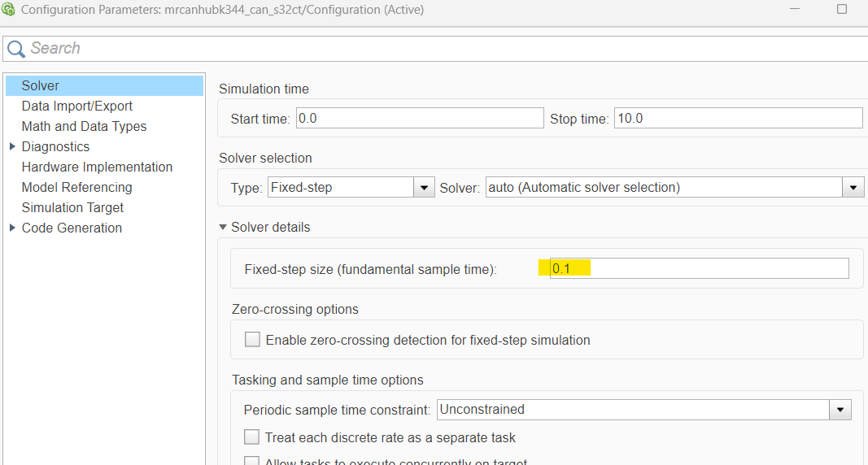Click the Configuration Parameters gear icon
Screen dimensions: 868x465
pos(8,10)
